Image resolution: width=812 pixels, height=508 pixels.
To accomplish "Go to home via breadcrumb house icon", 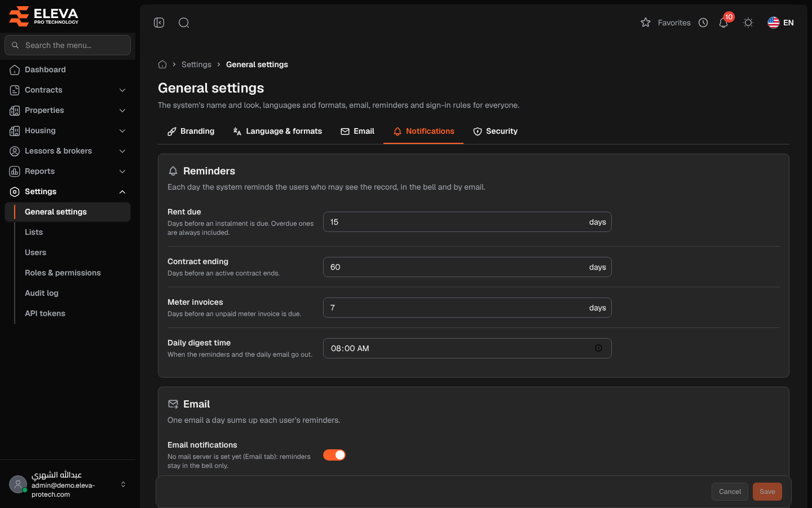I will point(162,64).
